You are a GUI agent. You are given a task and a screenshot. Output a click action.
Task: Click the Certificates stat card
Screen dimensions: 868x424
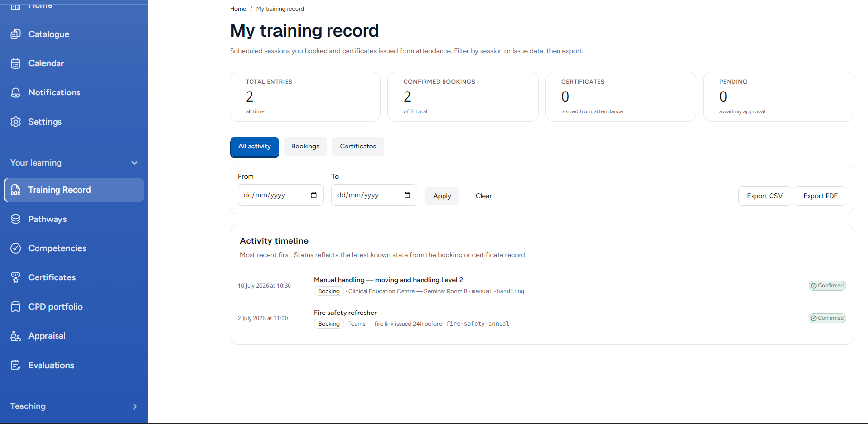click(621, 97)
